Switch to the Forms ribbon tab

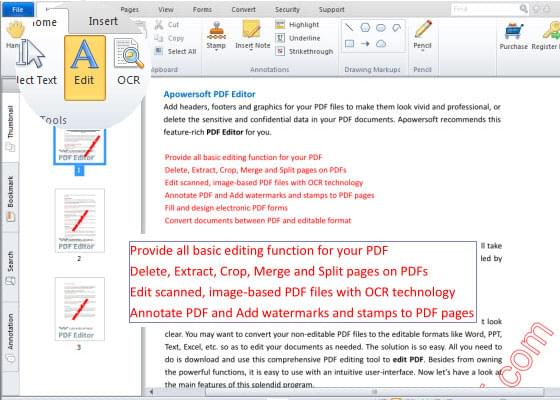coord(202,10)
